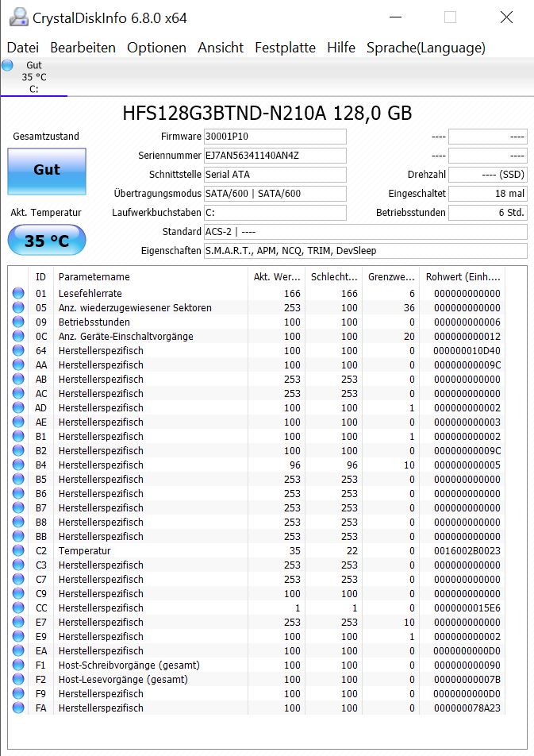This screenshot has height=756, width=534.
Task: Click the blue status orb beside drive C: tab
Action: [x=7, y=65]
